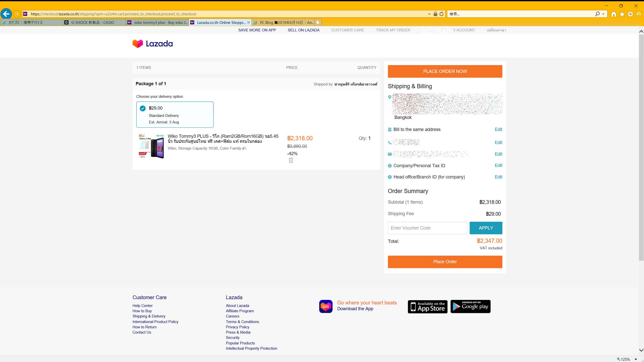Image resolution: width=644 pixels, height=362 pixels.
Task: Click the Company/Personal Tax ID icon
Action: click(x=390, y=166)
